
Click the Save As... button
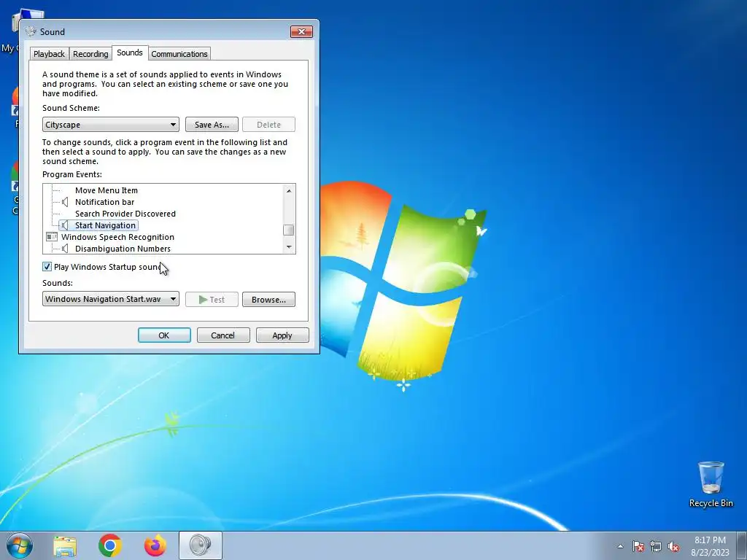pos(212,125)
